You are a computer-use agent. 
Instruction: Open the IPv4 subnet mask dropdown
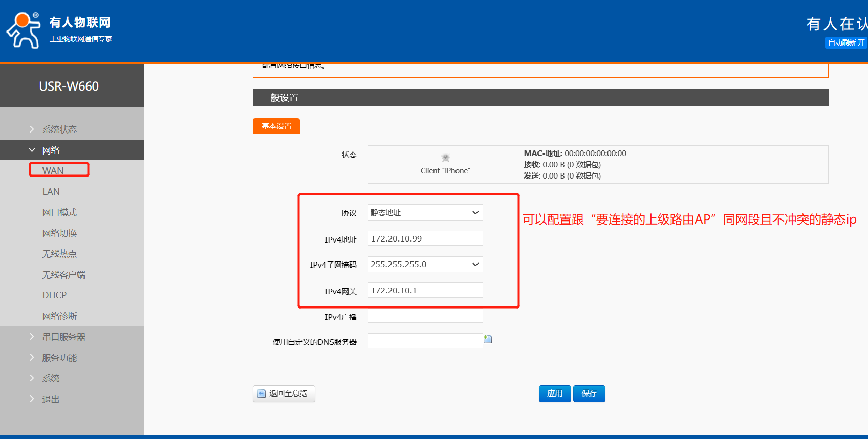pyautogui.click(x=425, y=265)
